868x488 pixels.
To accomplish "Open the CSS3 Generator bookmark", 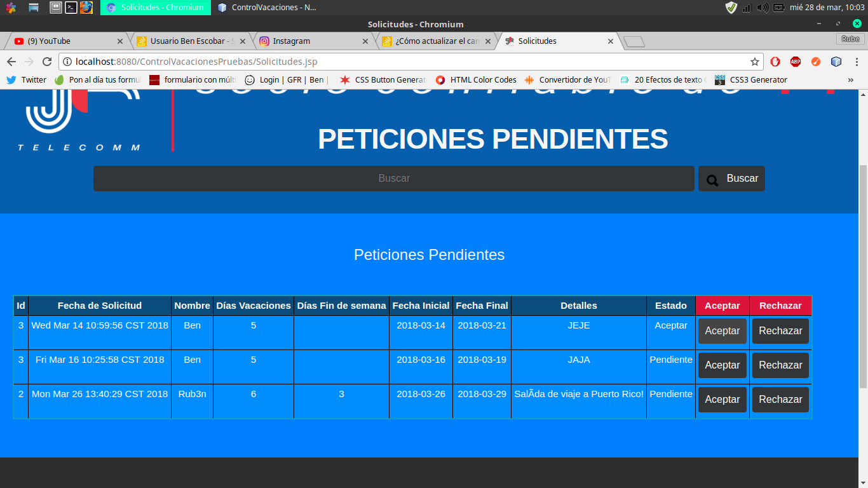I will coord(751,80).
